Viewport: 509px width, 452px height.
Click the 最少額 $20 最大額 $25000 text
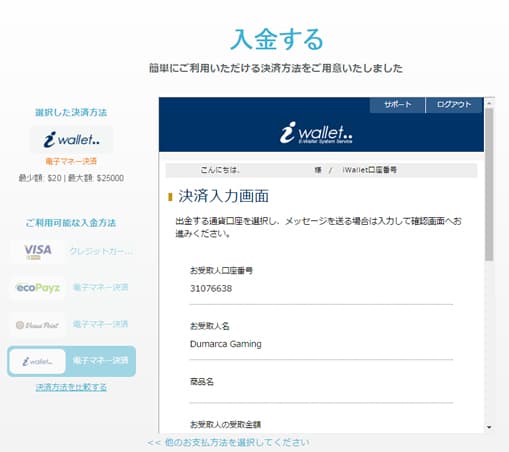point(71,178)
